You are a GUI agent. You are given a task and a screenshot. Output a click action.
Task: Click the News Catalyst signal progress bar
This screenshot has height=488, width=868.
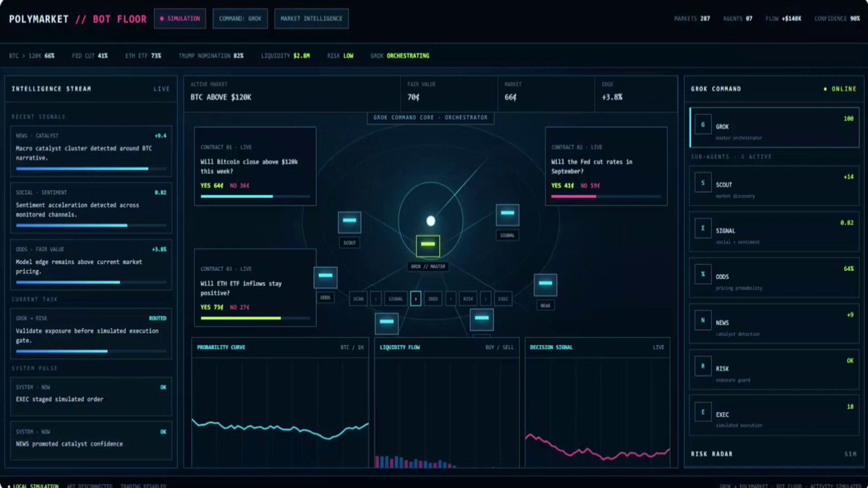(x=91, y=168)
